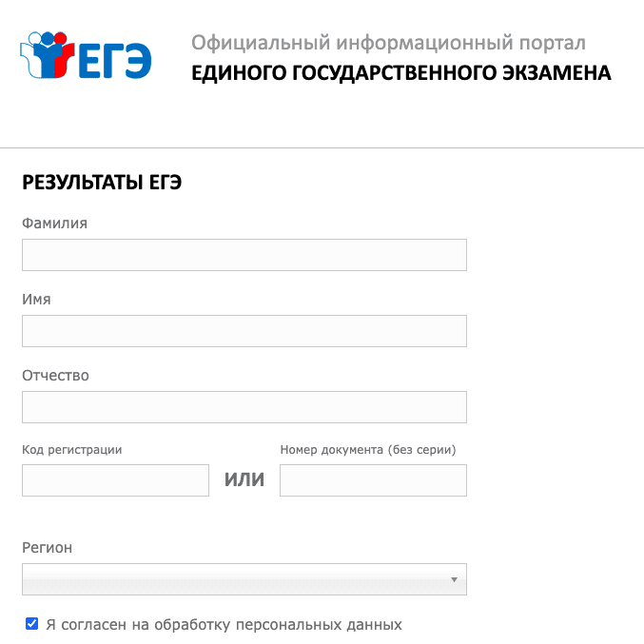Click the 'Номер документа (без серии)' label

(368, 450)
